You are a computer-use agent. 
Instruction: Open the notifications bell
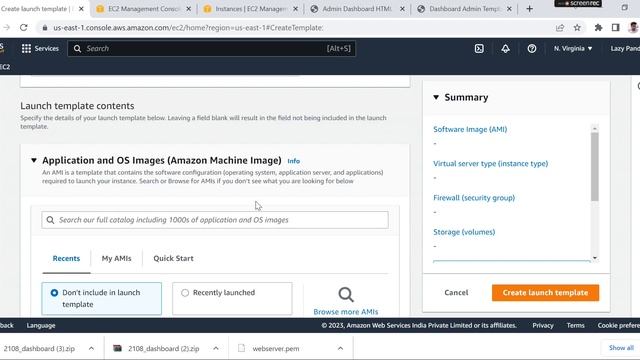tap(505, 49)
